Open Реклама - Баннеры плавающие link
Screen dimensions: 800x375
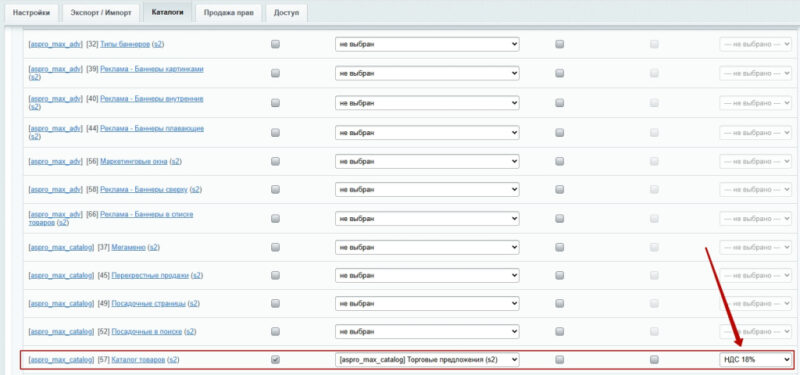point(152,128)
